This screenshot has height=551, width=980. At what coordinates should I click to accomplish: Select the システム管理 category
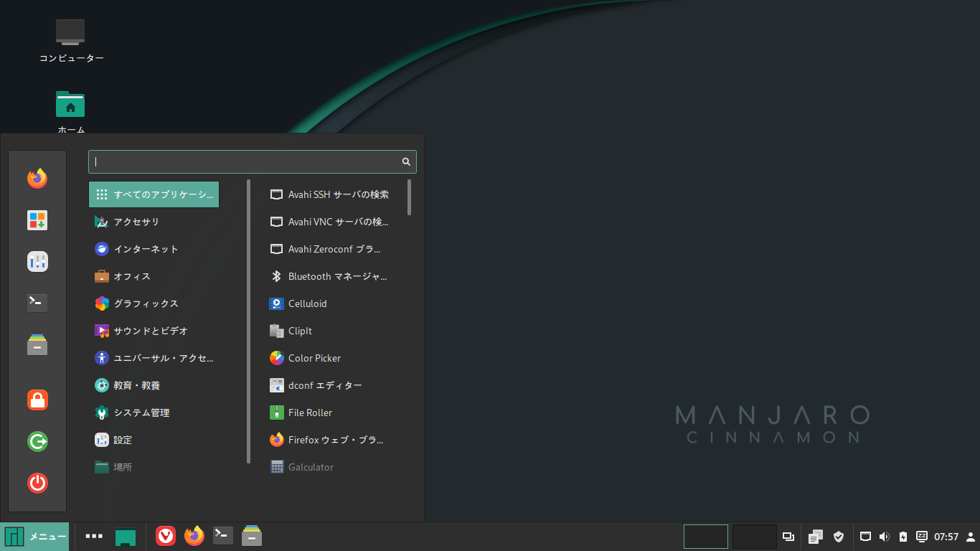pos(154,413)
